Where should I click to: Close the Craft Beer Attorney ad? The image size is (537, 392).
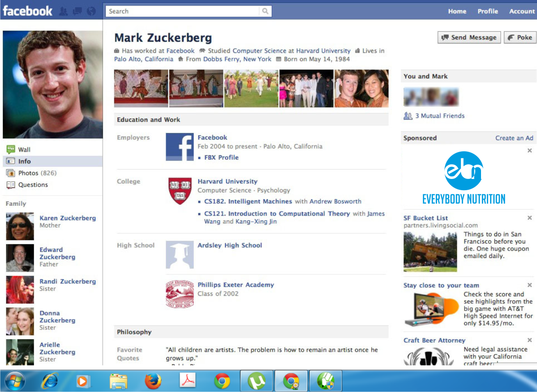529,340
